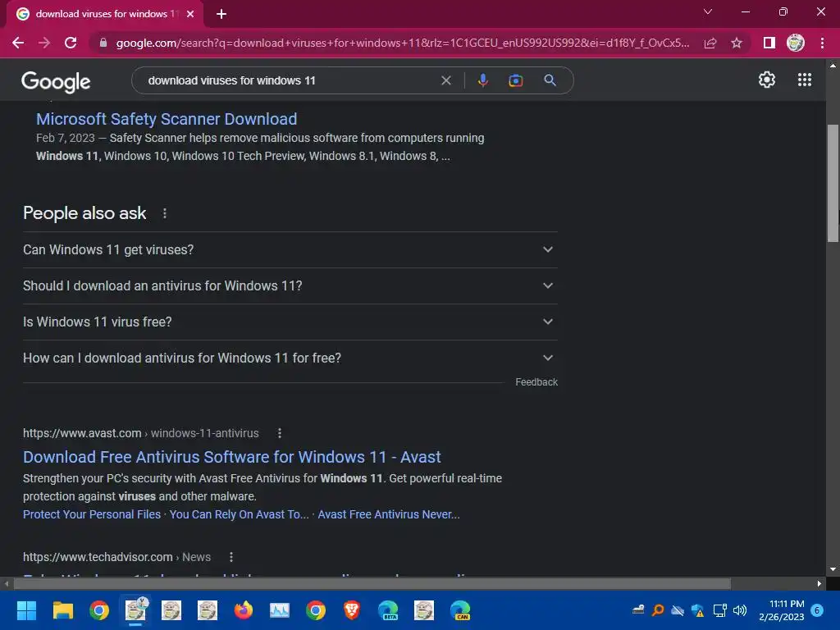The image size is (840, 630).
Task: Reload the current page
Action: pyautogui.click(x=71, y=43)
